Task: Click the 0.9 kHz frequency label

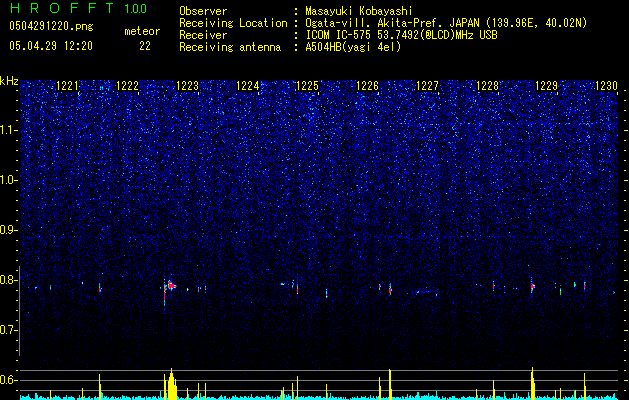Action: click(x=9, y=230)
